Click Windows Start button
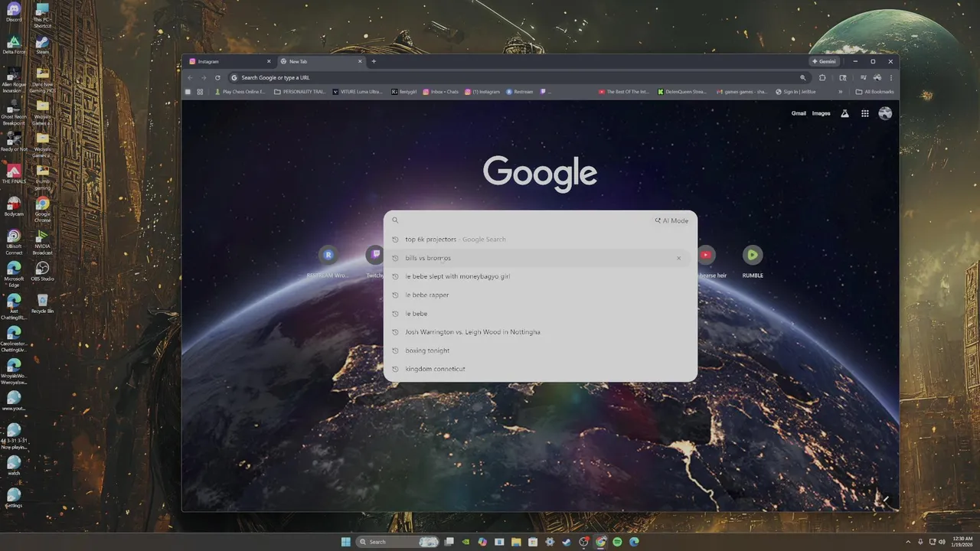This screenshot has height=551, width=980. 345,542
